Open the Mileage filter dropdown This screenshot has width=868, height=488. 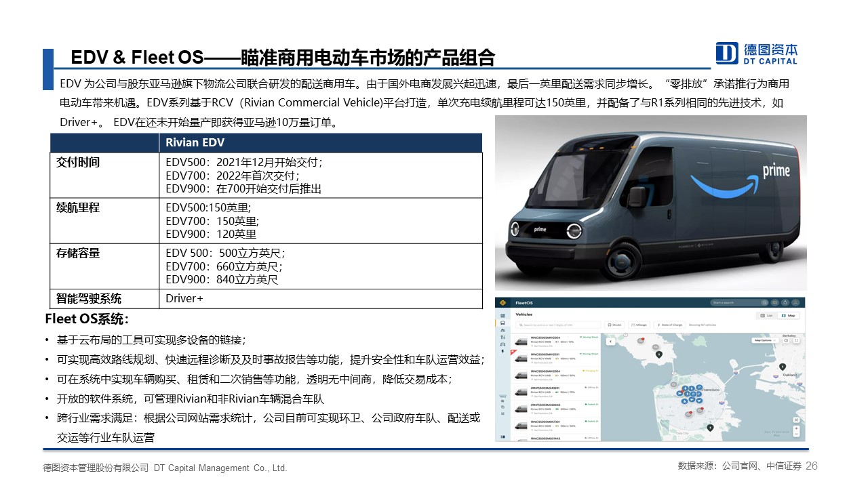(639, 325)
